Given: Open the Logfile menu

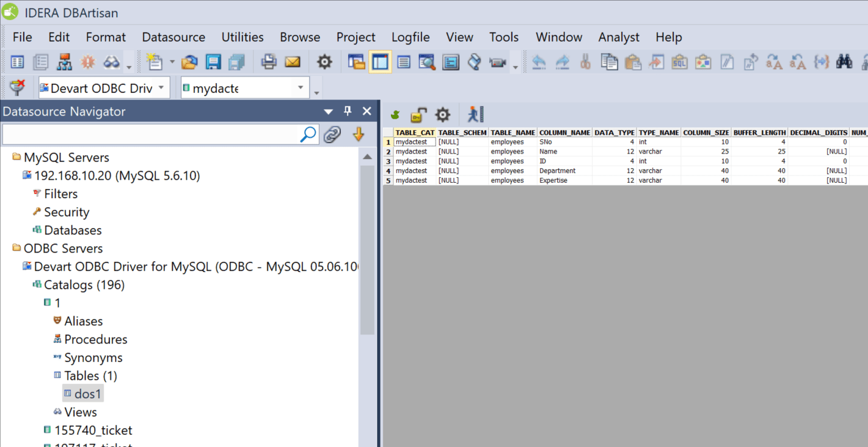Looking at the screenshot, I should tap(410, 37).
